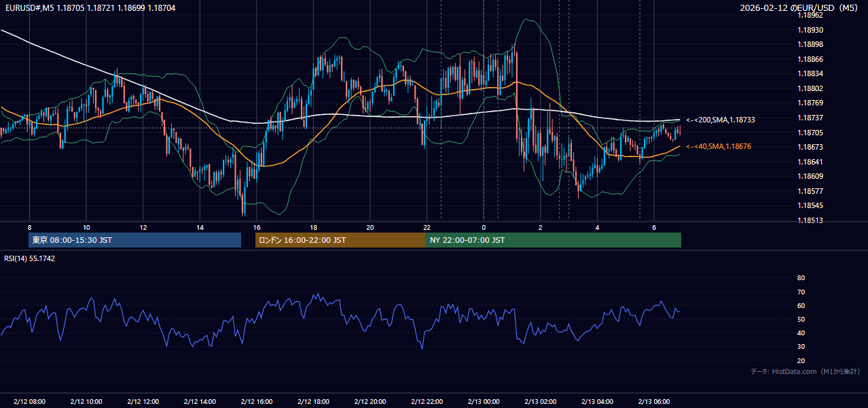The width and height of the screenshot is (868, 408).
Task: Click price axis value 1.18898
Action: (x=810, y=44)
